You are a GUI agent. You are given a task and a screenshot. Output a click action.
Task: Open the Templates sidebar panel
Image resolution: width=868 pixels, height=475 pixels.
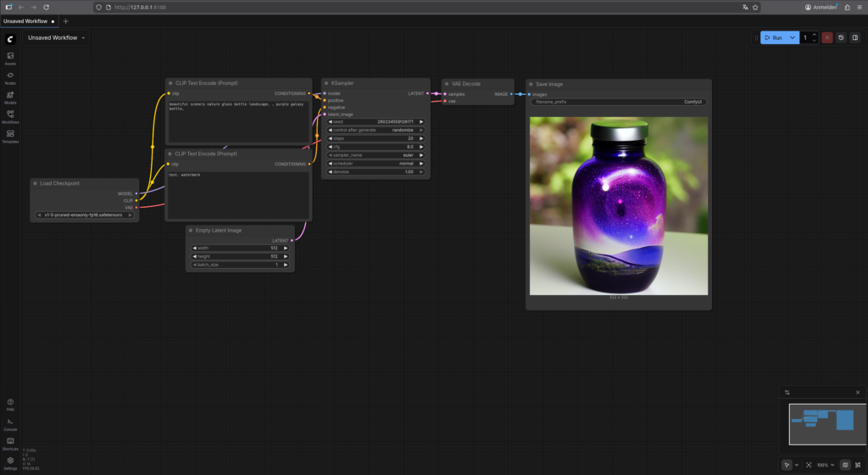coord(10,136)
